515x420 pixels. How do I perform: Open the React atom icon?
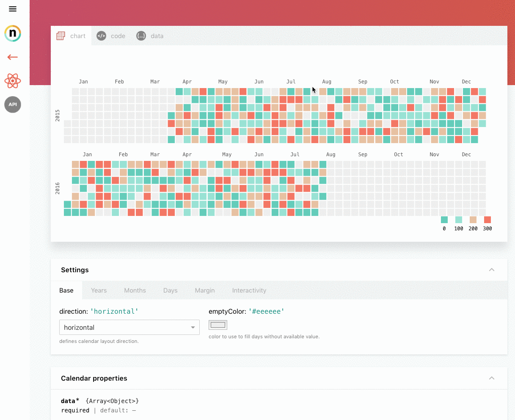point(13,80)
